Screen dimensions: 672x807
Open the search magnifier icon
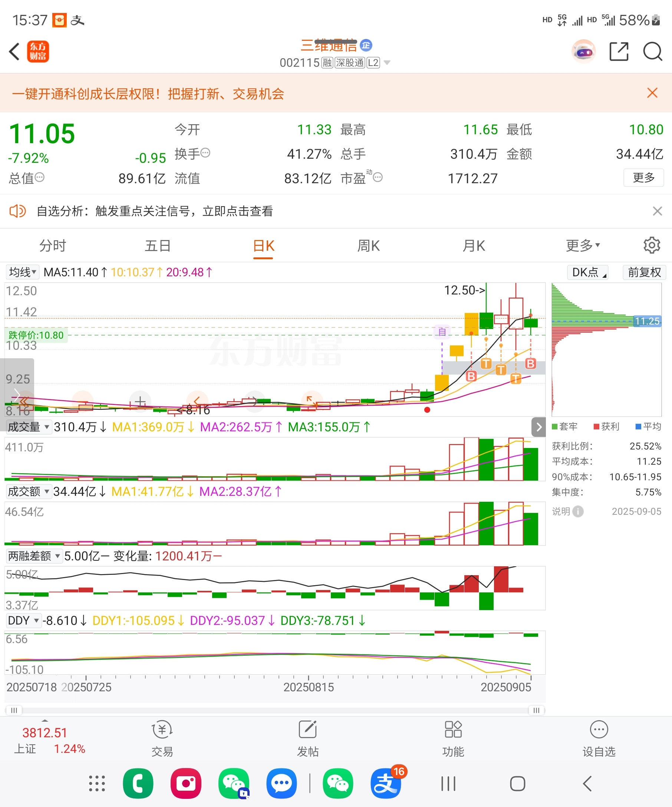click(652, 52)
